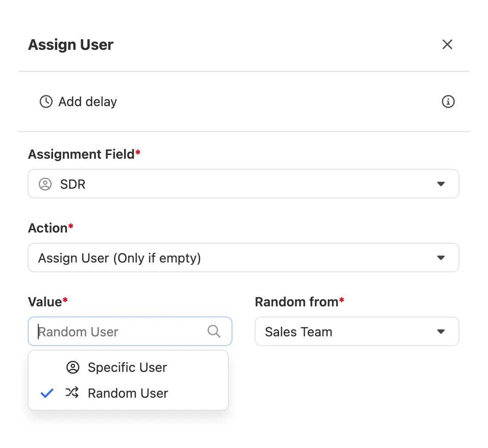Image resolution: width=488 pixels, height=448 pixels.
Task: Click the Add delay label
Action: pyautogui.click(x=88, y=102)
